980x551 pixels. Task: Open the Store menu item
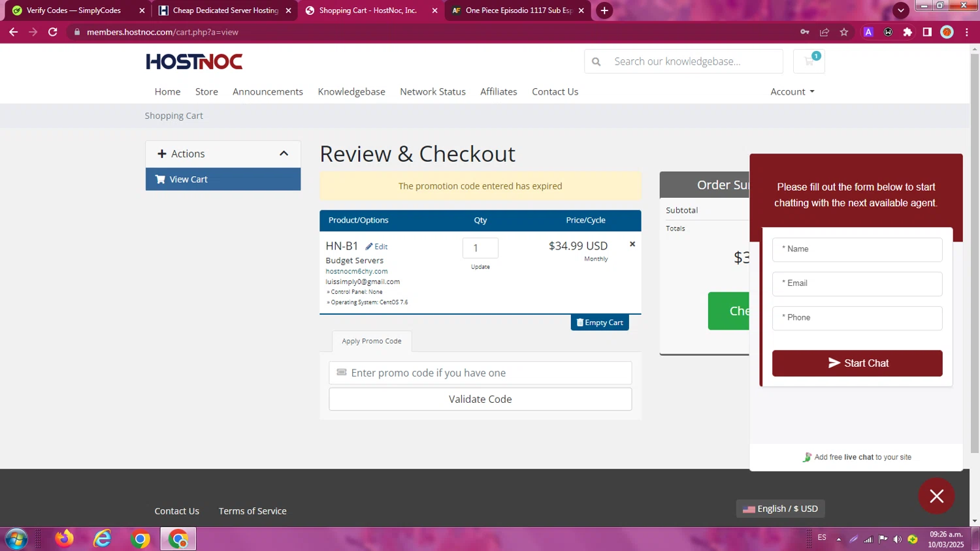(x=206, y=92)
